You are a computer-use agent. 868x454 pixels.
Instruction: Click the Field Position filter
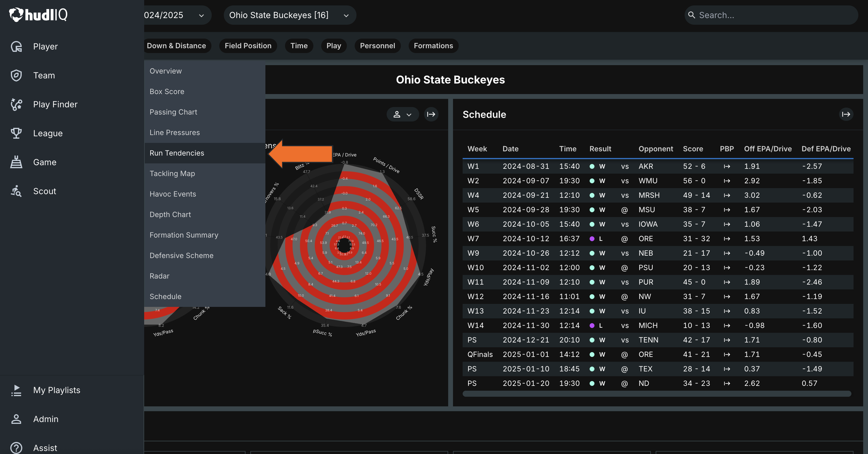[x=248, y=46]
